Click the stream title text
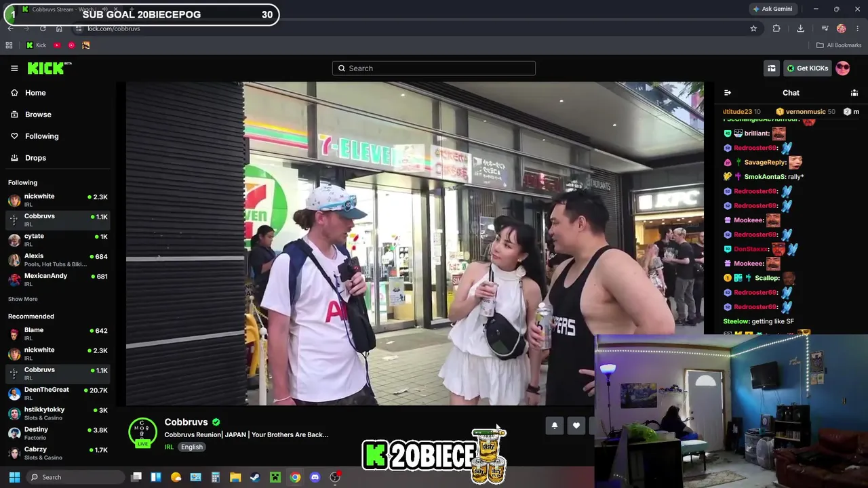 coord(246,434)
